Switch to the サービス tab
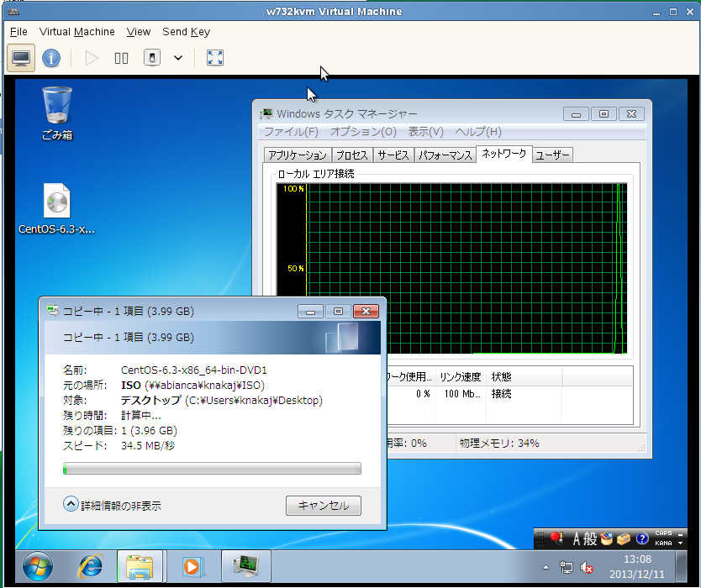 click(393, 155)
